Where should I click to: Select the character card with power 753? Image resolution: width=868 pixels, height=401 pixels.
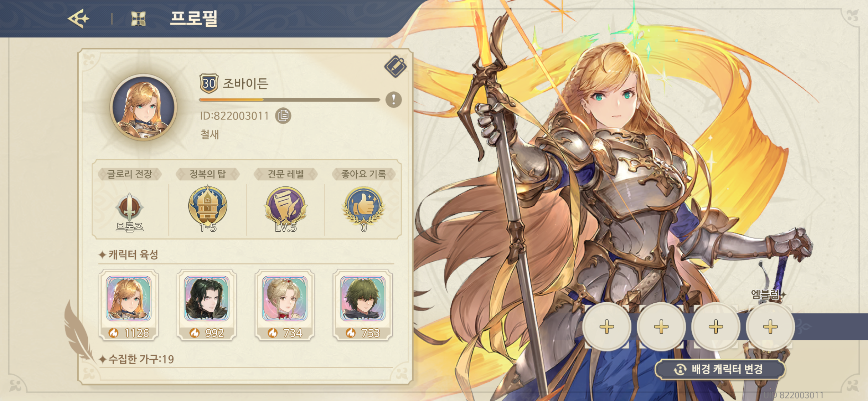point(363,305)
